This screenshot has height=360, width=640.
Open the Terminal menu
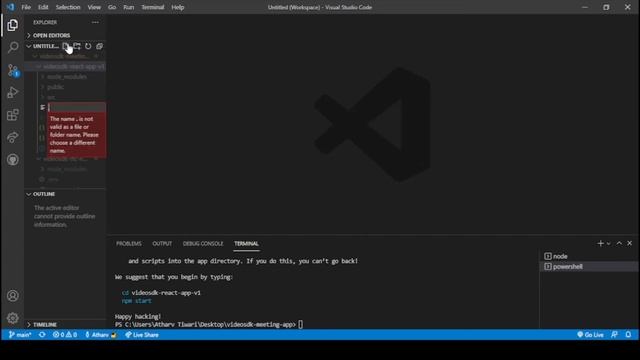coord(153,7)
